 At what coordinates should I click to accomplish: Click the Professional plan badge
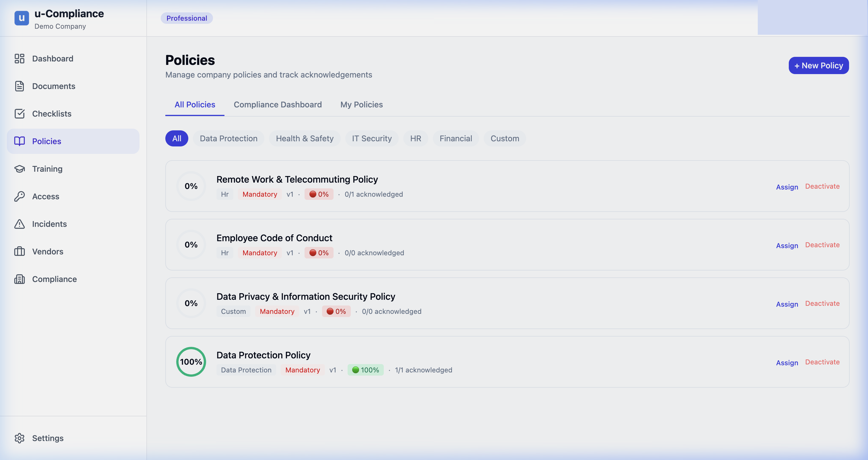pos(187,18)
